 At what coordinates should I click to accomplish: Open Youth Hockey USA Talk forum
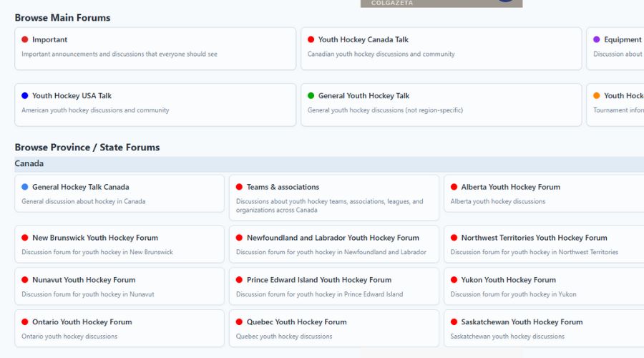coord(155,105)
